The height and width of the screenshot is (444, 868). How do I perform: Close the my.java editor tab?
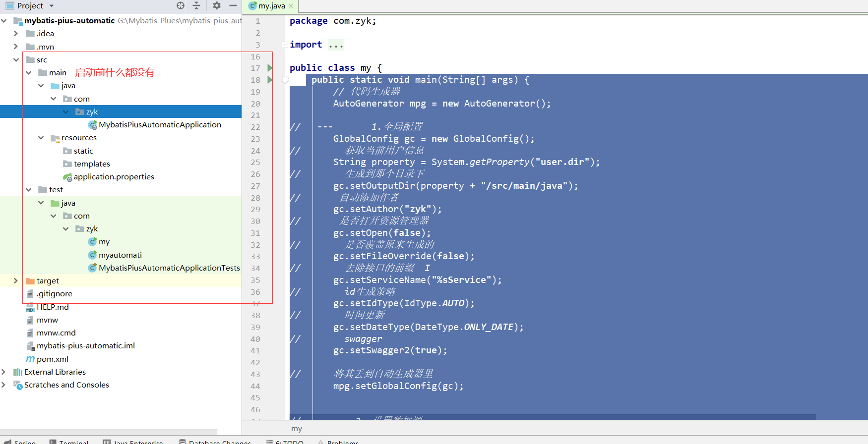click(291, 6)
